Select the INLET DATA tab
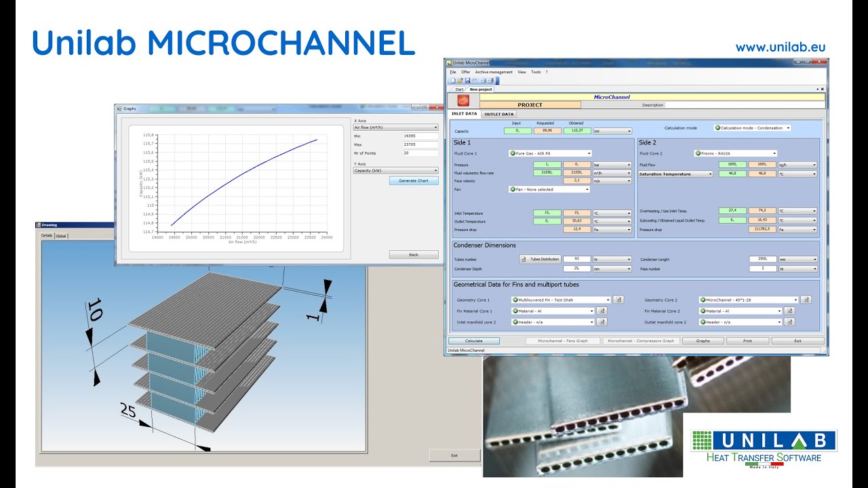 (x=464, y=114)
